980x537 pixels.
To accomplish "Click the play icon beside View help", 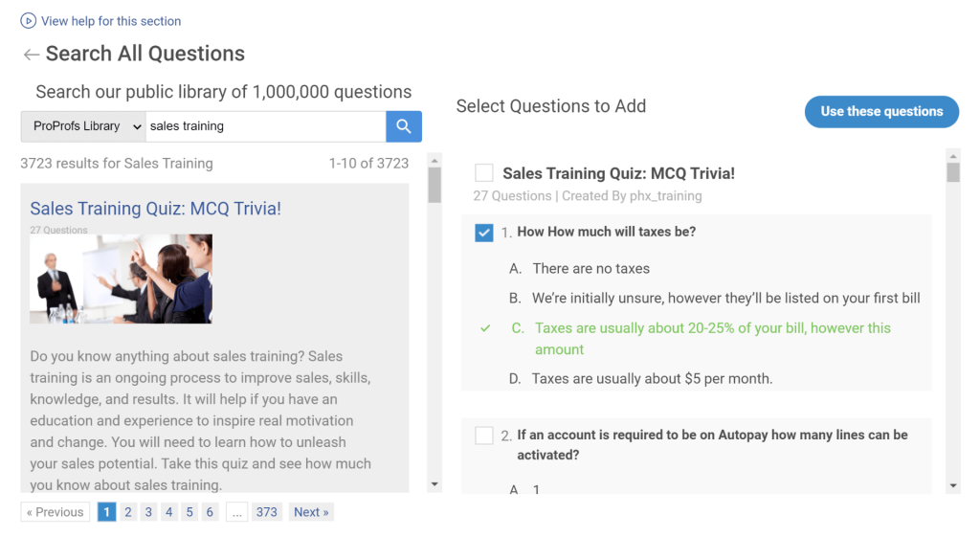I will (x=29, y=20).
